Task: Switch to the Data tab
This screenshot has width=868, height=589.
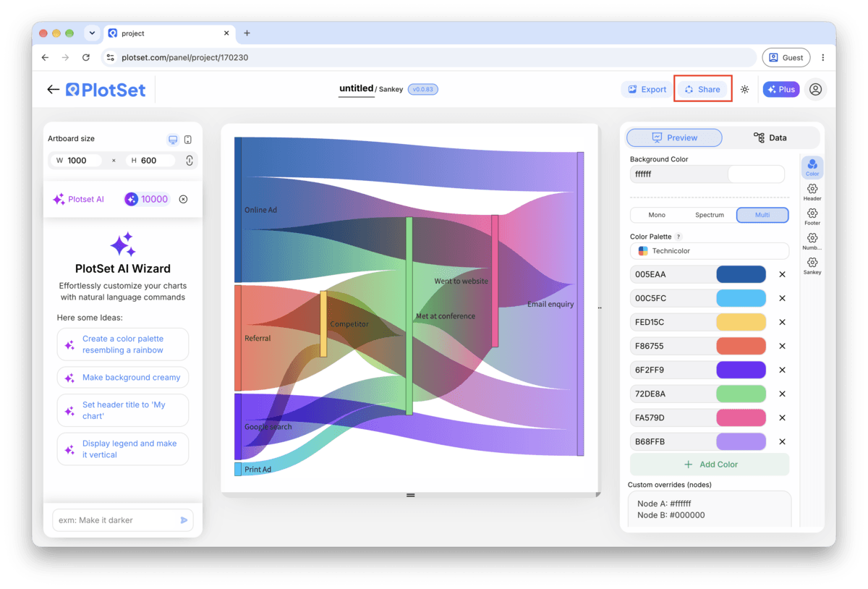Action: tap(770, 137)
